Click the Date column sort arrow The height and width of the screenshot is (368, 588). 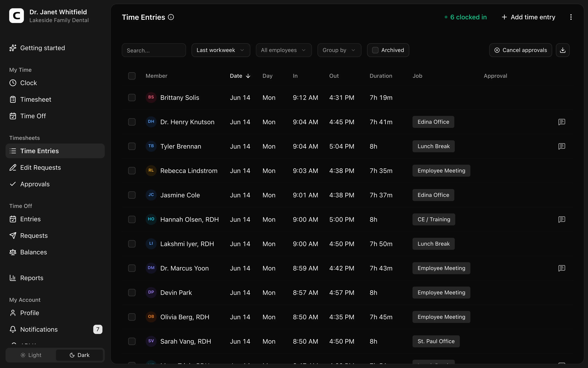pyautogui.click(x=248, y=76)
